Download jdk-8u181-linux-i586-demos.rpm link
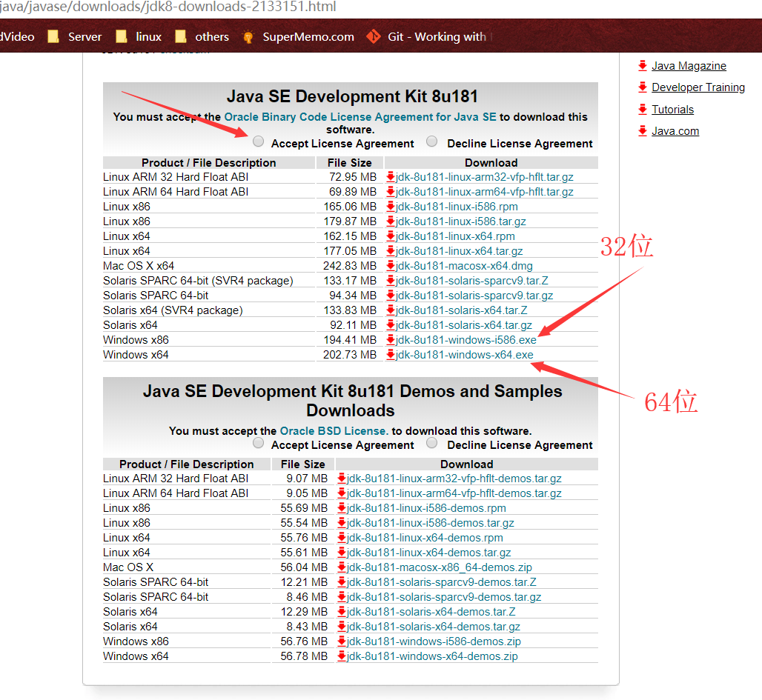Screen dimensions: 762x700 point(426,508)
